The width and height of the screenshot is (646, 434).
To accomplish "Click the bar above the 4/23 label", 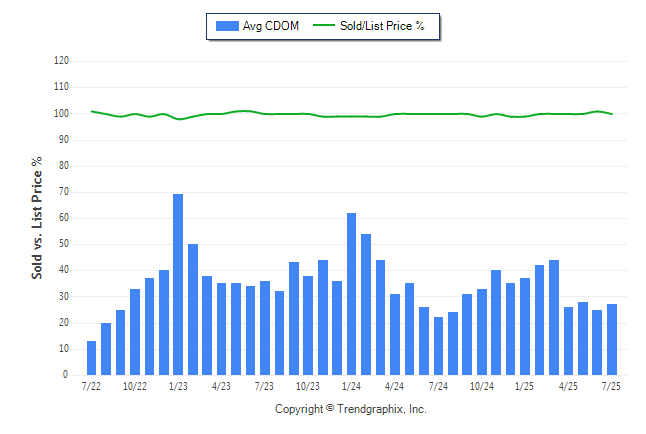I will [221, 329].
